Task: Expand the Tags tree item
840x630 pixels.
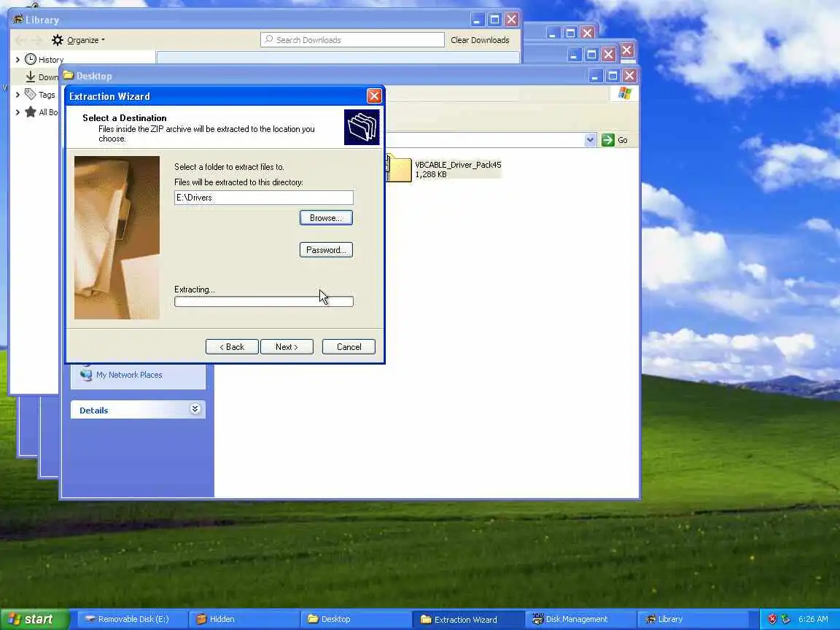Action: pos(17,95)
